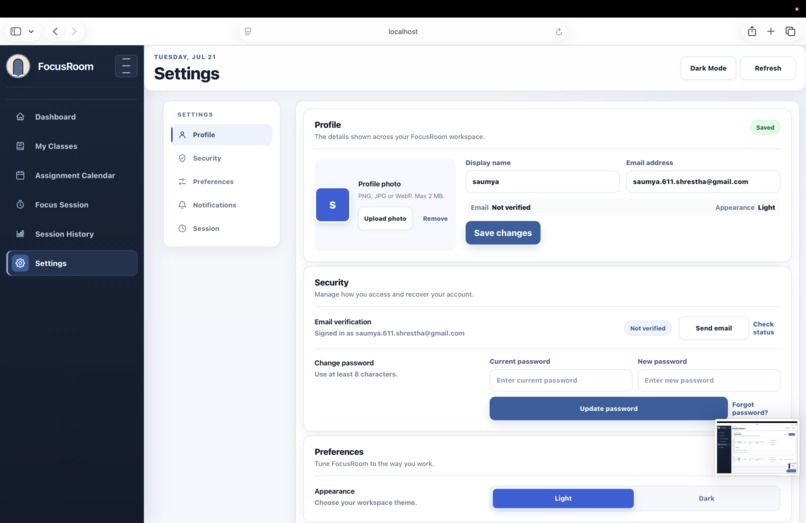Select Settings in the sidebar

pos(72,263)
